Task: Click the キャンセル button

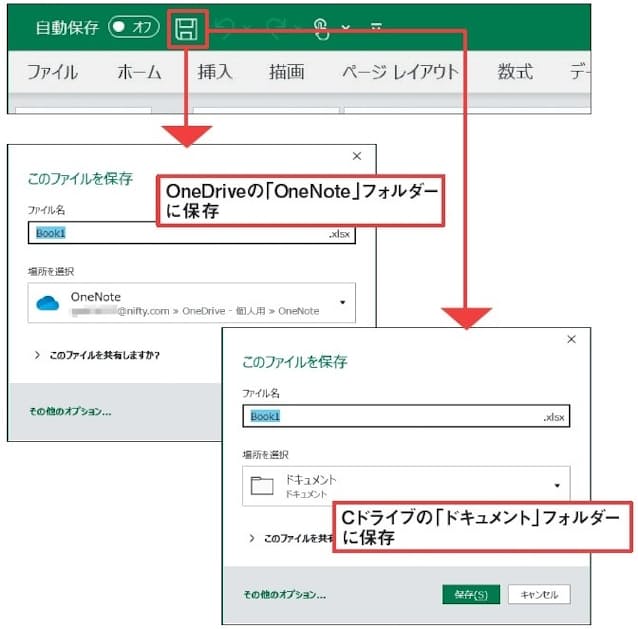Action: (x=540, y=594)
